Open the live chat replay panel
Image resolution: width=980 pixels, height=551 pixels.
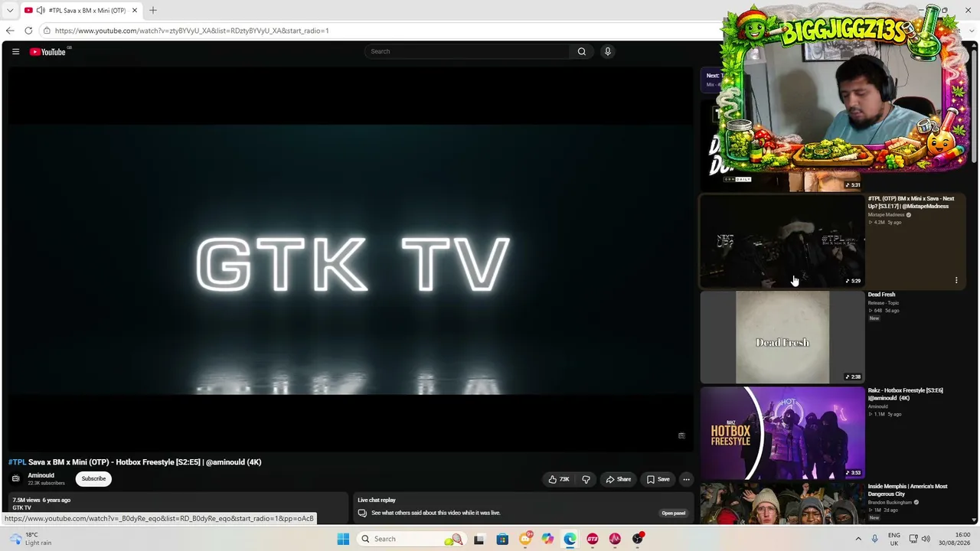click(x=674, y=513)
